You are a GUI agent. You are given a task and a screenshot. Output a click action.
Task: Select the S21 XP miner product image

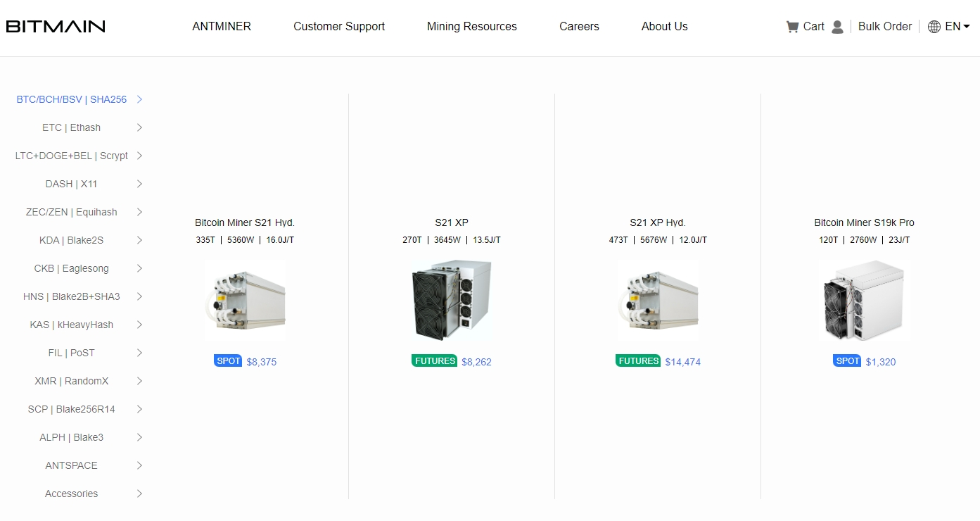(x=451, y=300)
